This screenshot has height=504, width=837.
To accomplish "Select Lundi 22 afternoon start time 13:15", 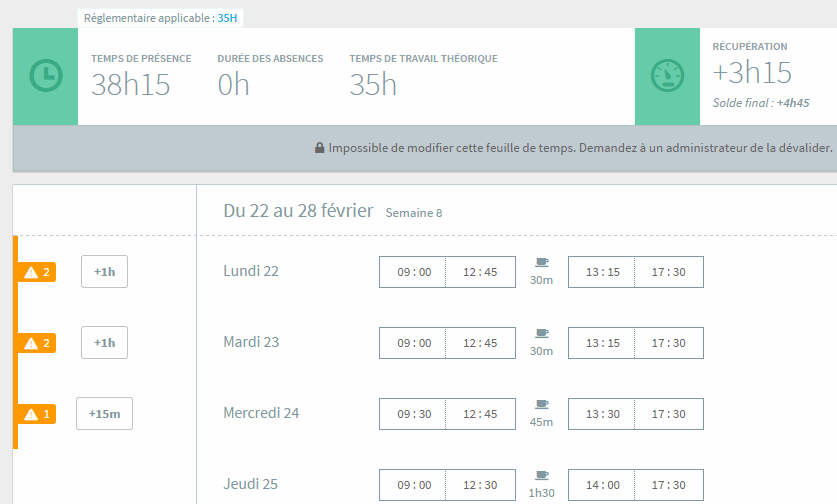I will pyautogui.click(x=602, y=272).
